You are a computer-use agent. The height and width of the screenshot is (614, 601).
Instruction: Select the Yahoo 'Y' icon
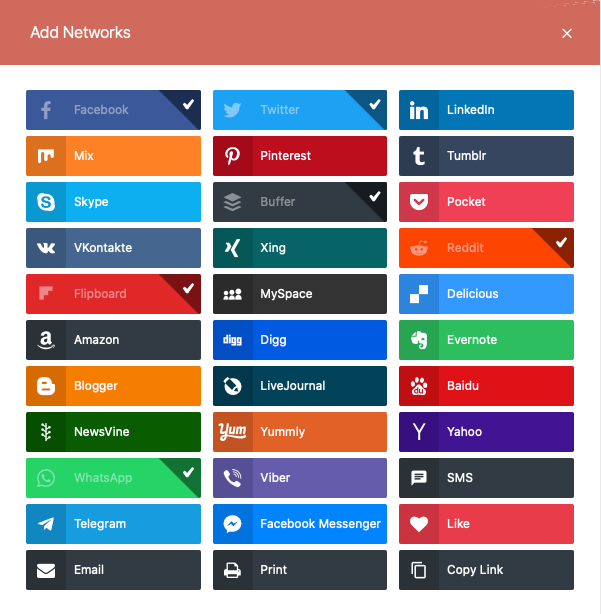coord(419,432)
